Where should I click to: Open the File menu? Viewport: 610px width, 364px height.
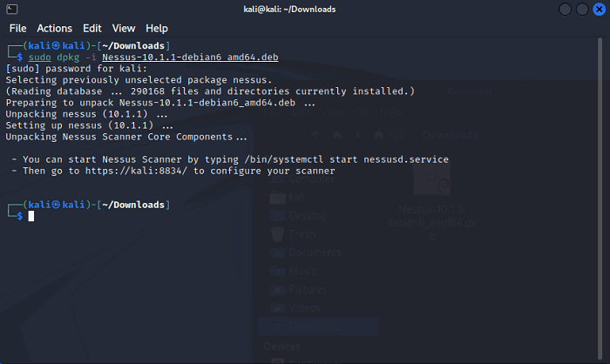(17, 29)
